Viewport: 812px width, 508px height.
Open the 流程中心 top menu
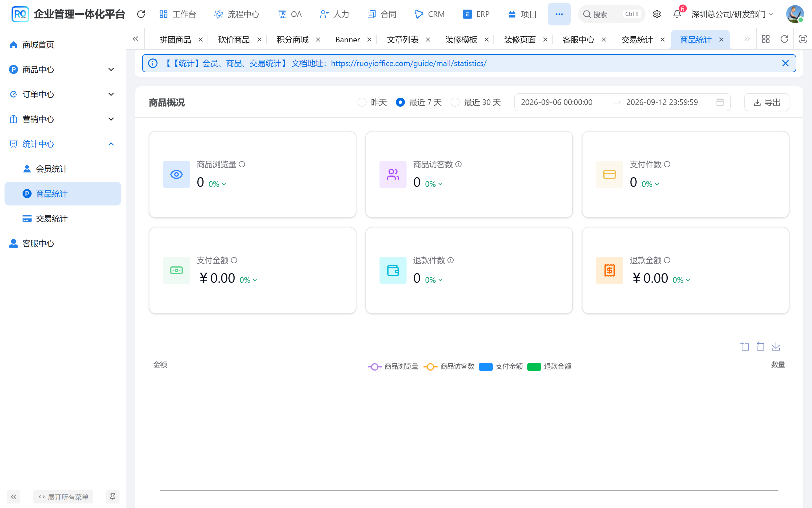coord(237,14)
